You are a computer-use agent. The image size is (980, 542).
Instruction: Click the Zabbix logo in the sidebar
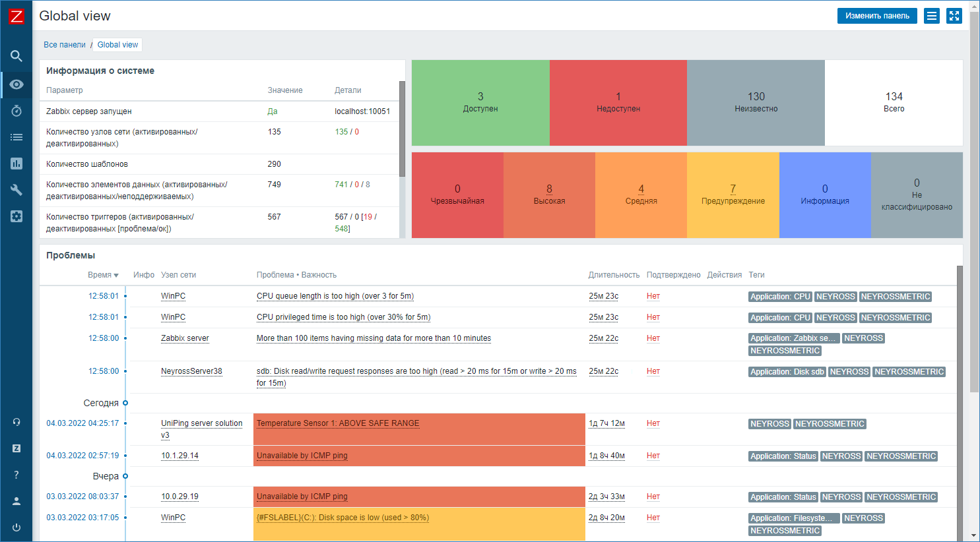tap(16, 16)
